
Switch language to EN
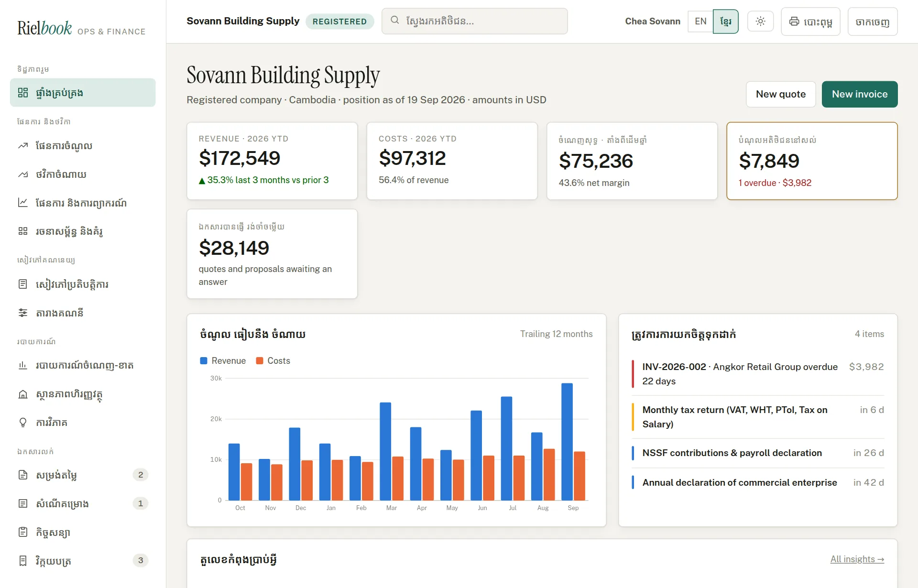click(x=700, y=22)
